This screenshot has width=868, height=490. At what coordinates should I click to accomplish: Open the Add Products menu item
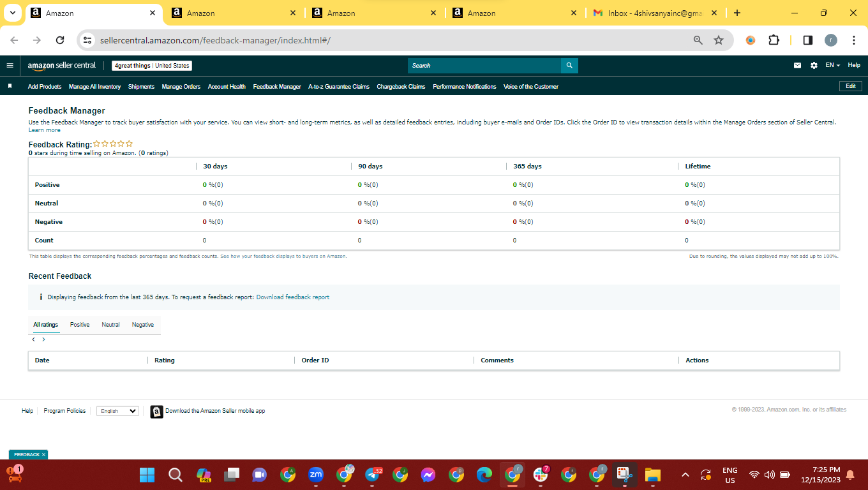pos(45,87)
